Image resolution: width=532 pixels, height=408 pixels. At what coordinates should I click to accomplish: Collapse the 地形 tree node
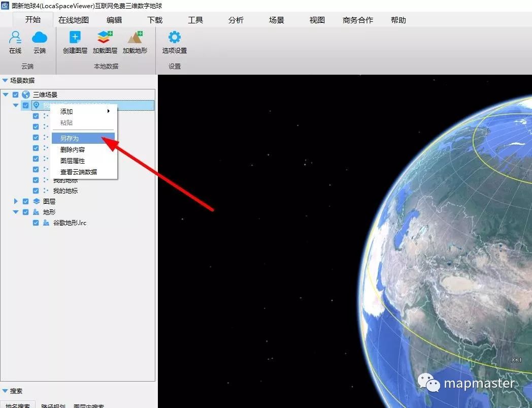(x=16, y=212)
